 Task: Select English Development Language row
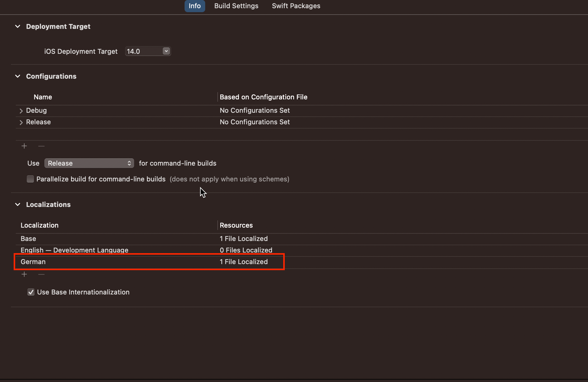(x=74, y=250)
